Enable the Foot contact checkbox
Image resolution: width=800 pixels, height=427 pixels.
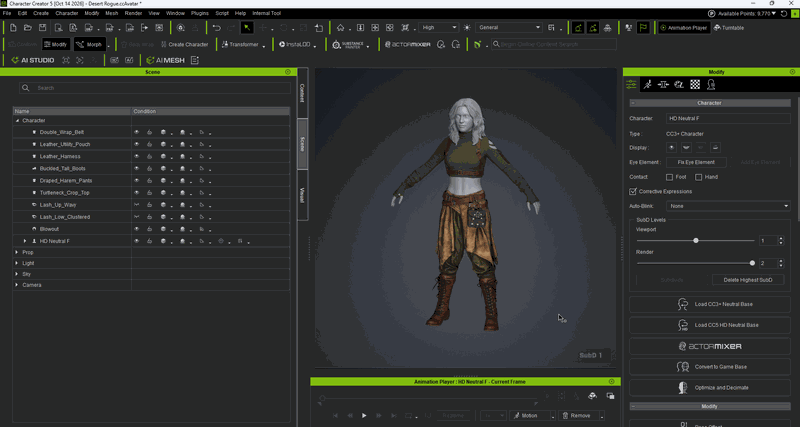click(669, 177)
